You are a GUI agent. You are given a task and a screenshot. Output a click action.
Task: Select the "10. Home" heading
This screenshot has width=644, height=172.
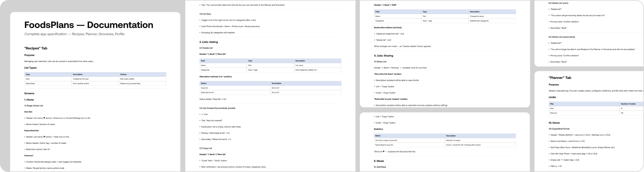(554, 123)
